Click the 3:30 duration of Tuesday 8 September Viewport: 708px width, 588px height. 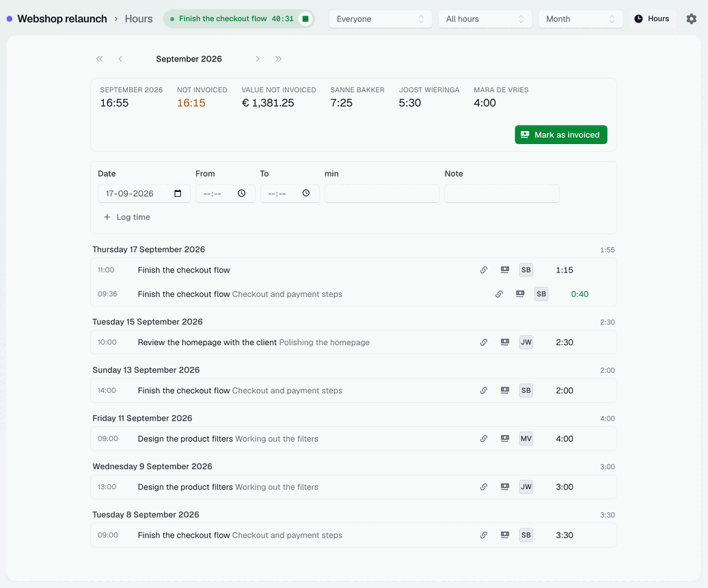[564, 535]
